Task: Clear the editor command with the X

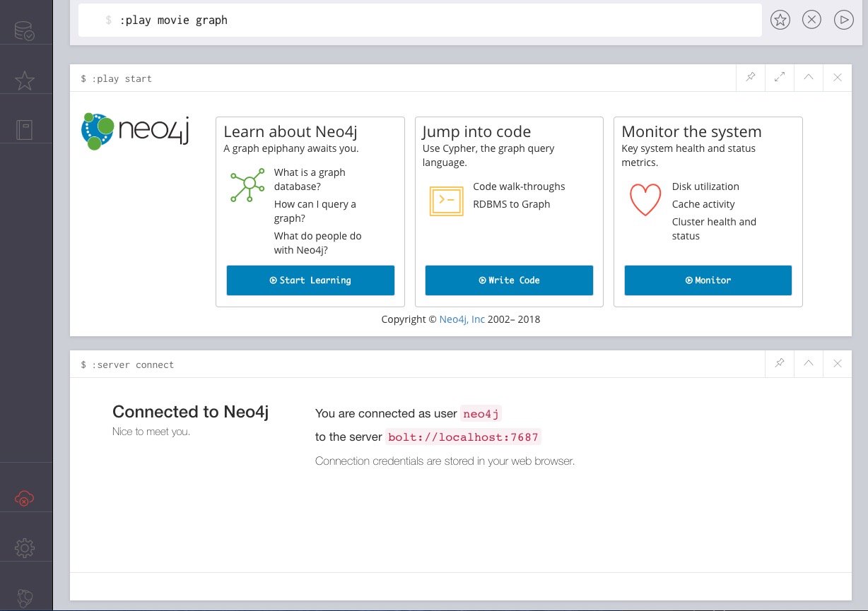Action: (812, 20)
